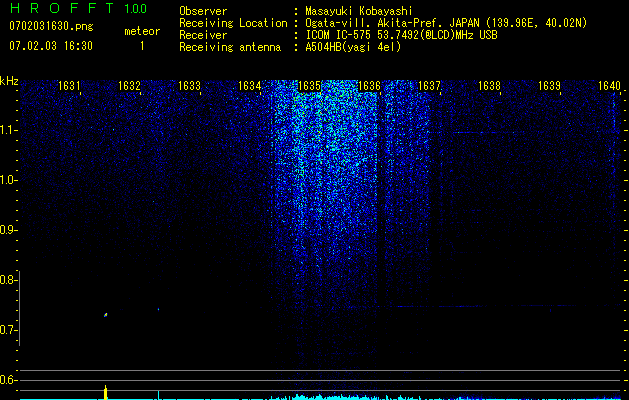
Task: Click the bright meteor echo dot after 1631
Action: tap(106, 315)
